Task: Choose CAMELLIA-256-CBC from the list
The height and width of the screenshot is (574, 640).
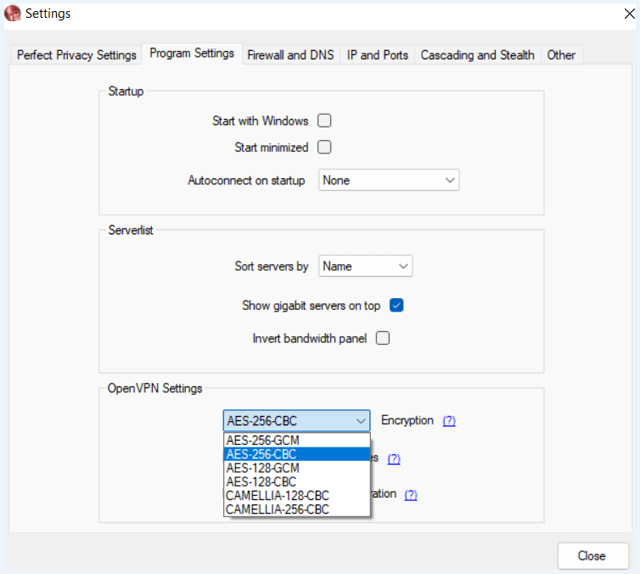Action: click(297, 509)
